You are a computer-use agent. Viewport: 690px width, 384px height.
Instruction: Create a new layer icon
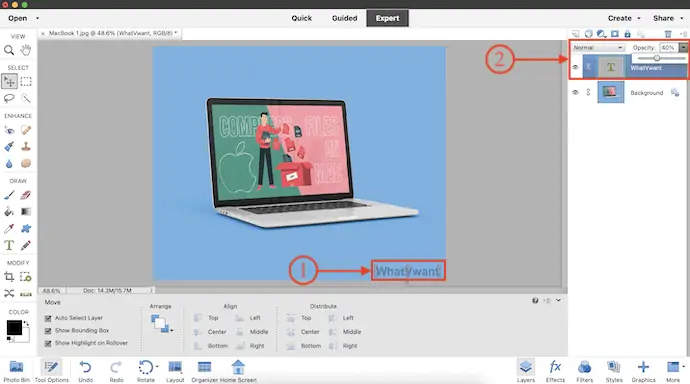point(576,34)
